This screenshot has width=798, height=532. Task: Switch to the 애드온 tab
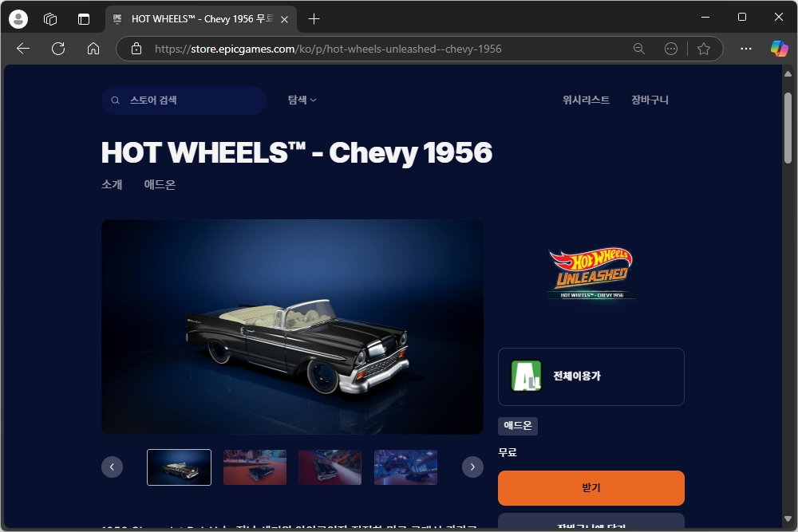(160, 184)
